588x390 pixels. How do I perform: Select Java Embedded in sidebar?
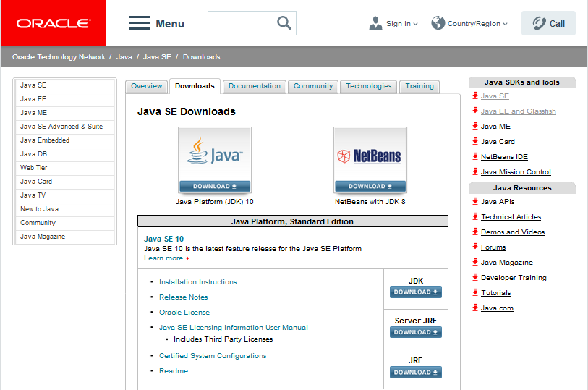click(64, 140)
